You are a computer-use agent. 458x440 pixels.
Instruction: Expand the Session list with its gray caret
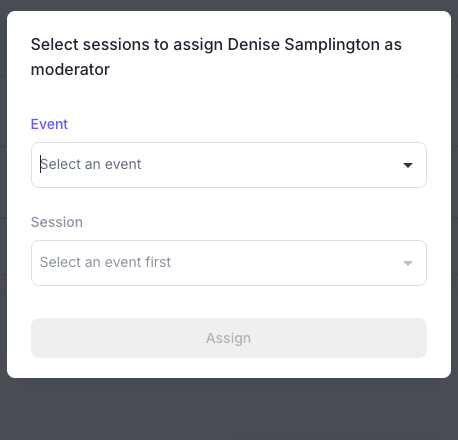point(408,263)
